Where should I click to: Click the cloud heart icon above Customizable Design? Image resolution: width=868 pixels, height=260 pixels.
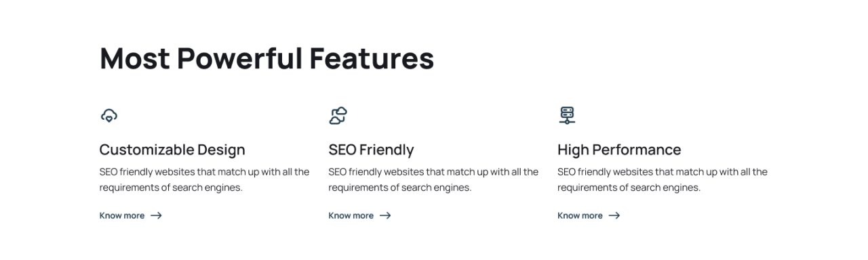point(108,116)
